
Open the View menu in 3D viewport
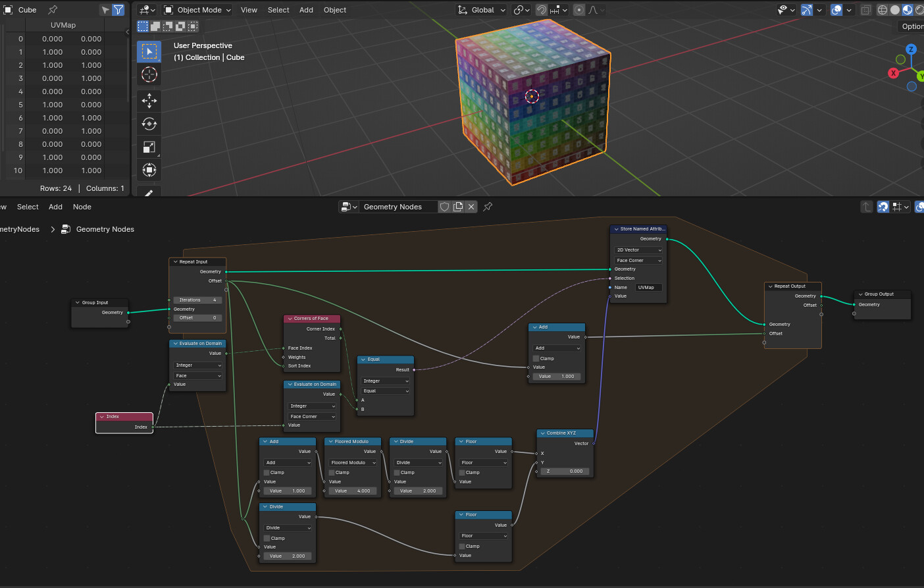click(x=249, y=10)
